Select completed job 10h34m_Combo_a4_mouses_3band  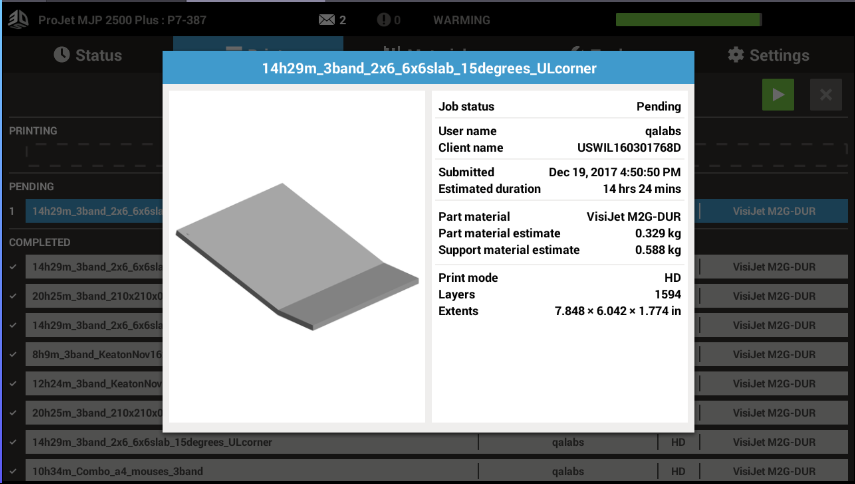[250, 471]
